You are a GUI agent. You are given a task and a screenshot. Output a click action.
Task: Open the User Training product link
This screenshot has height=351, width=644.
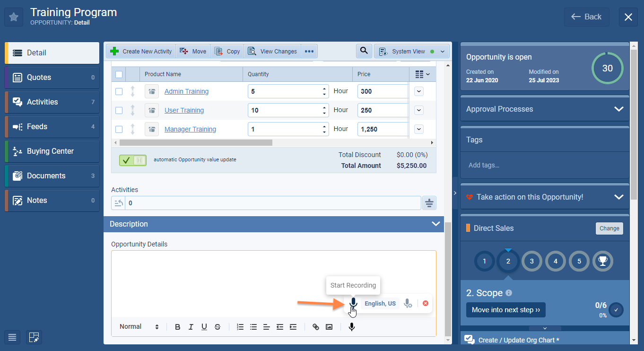(184, 110)
